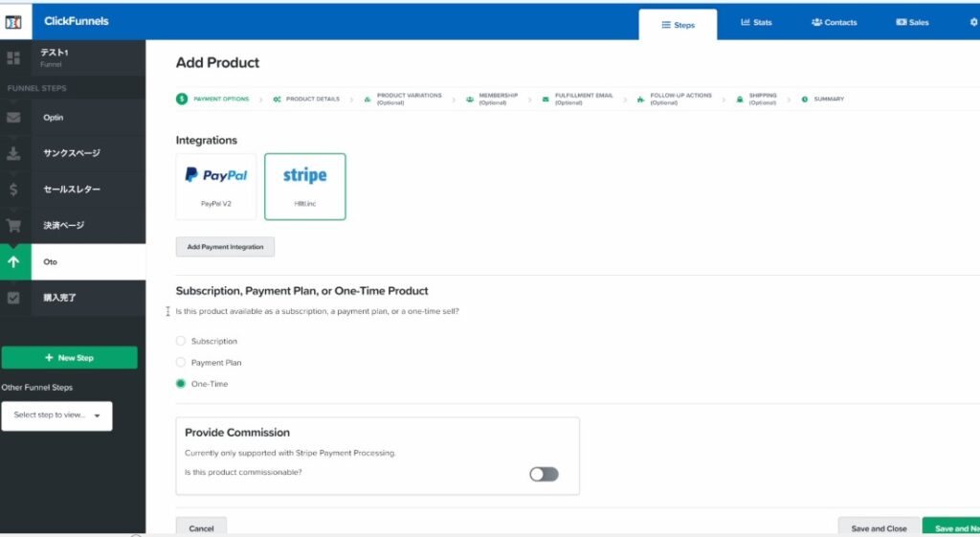Open the セールスレター funnel step
The image size is (980, 537).
pyautogui.click(x=73, y=190)
